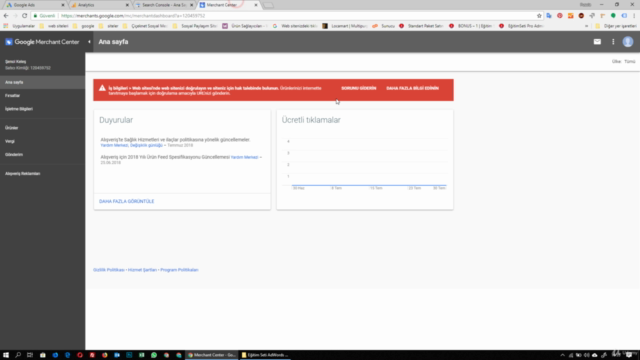Viewport: 640px width, 360px height.
Task: Show hidden system tray icons
Action: tap(562, 355)
